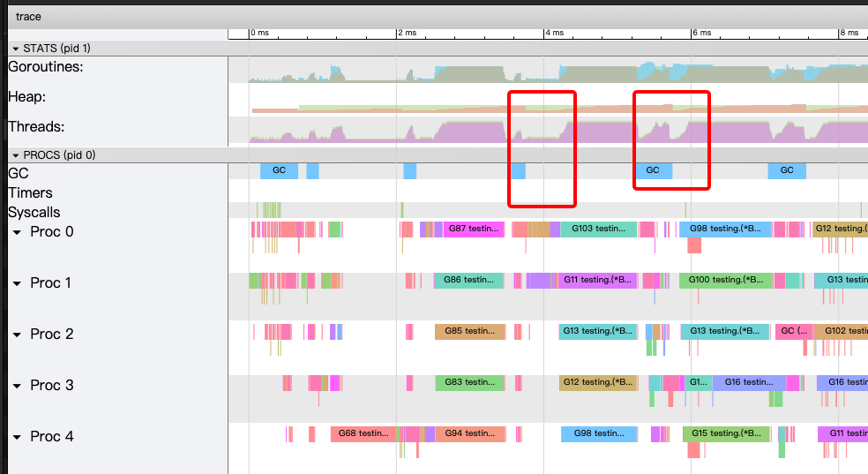Select G98 testing slice on Proc 4
Screen dimensions: 868x474
click(599, 433)
